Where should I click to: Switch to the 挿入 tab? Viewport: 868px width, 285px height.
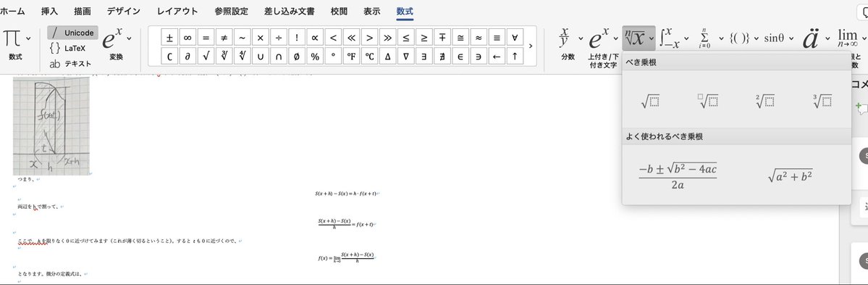coord(49,11)
